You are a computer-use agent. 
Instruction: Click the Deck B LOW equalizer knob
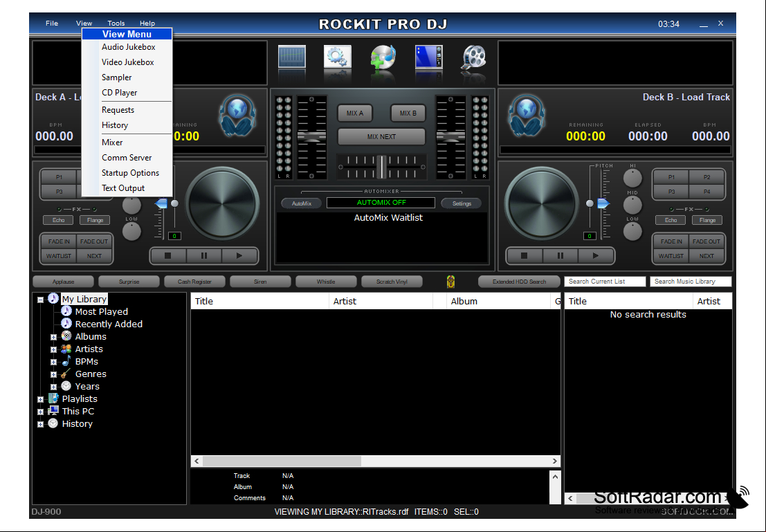tap(632, 231)
